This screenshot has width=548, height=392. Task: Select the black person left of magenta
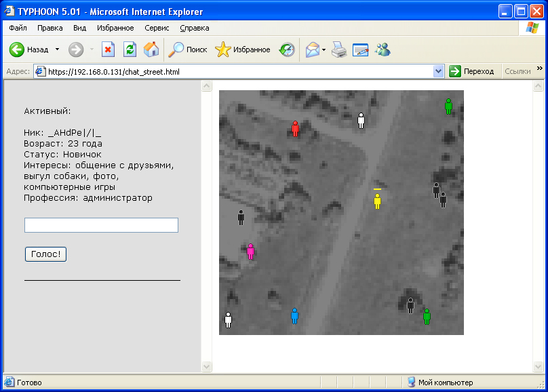point(241,217)
